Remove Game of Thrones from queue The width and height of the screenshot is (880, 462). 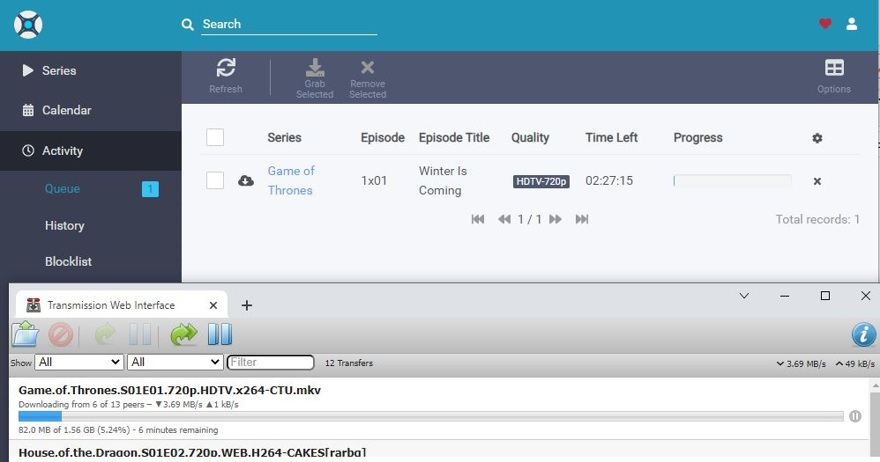click(817, 181)
